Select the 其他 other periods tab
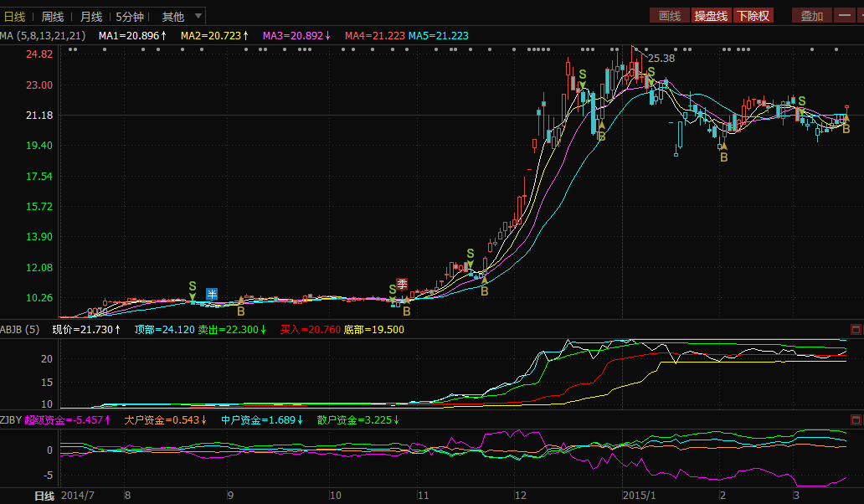This screenshot has width=864, height=504. point(173,17)
